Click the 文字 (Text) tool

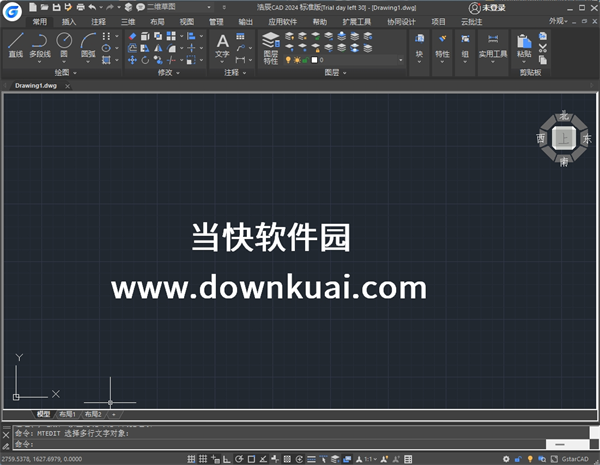click(x=223, y=44)
